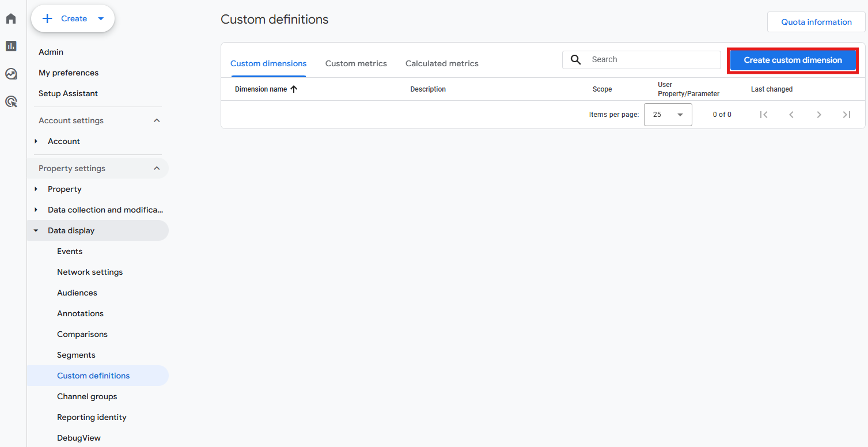This screenshot has width=868, height=447.
Task: Open Annotations in the sidebar
Action: pyautogui.click(x=80, y=313)
